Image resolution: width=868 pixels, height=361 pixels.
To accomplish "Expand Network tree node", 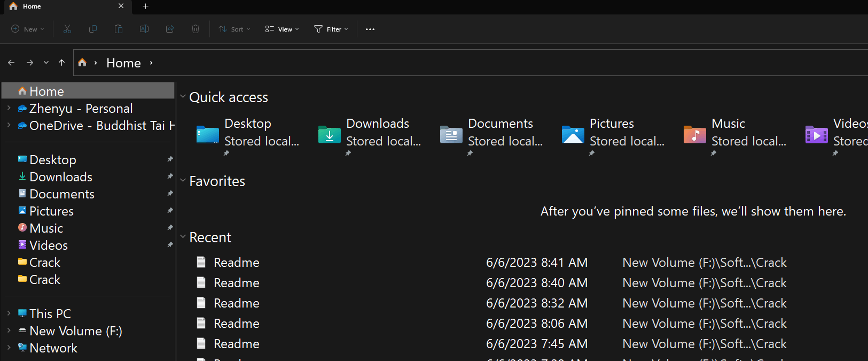I will [9, 348].
